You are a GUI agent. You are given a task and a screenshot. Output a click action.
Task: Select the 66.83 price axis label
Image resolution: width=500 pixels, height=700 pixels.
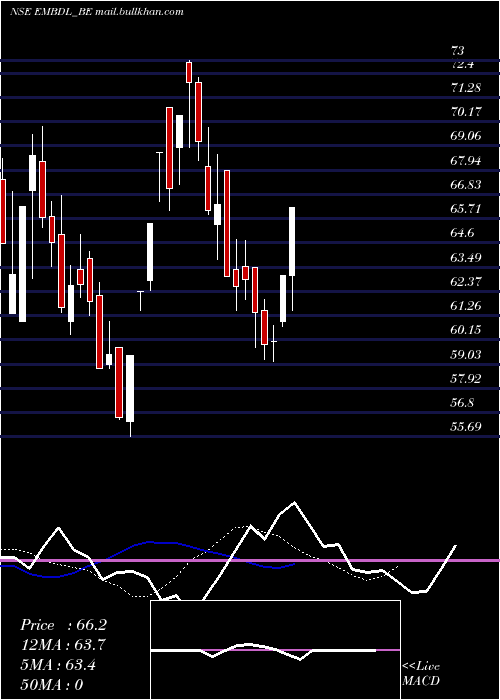pos(466,184)
